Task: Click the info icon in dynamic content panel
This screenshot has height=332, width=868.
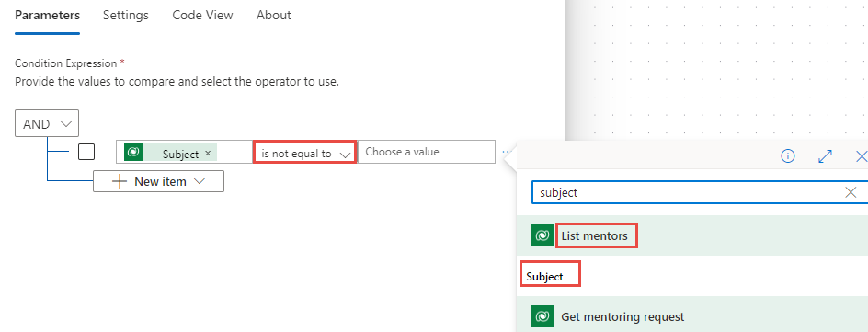Action: 788,156
